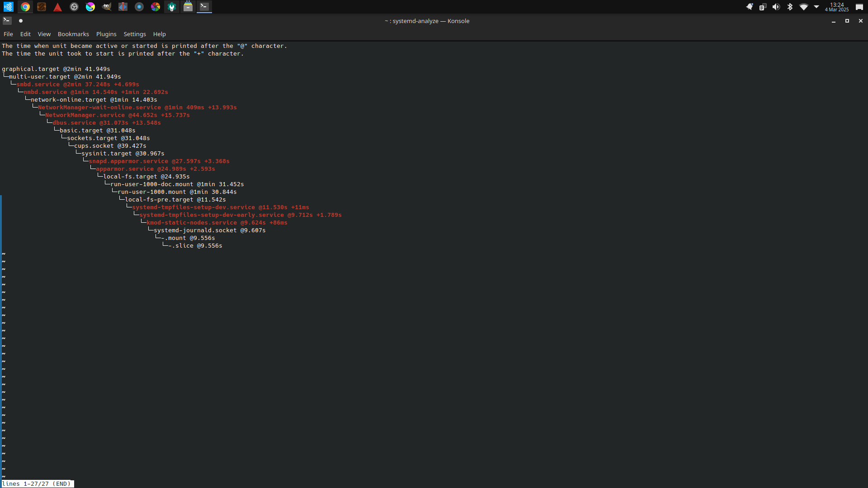868x488 pixels.
Task: Open the Wi-Fi network tray icon
Action: point(803,7)
